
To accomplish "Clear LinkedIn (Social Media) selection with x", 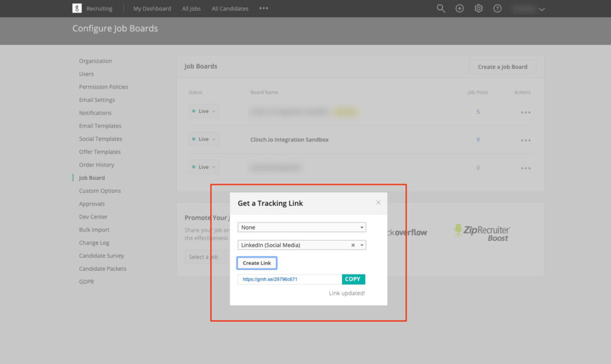I will point(353,245).
